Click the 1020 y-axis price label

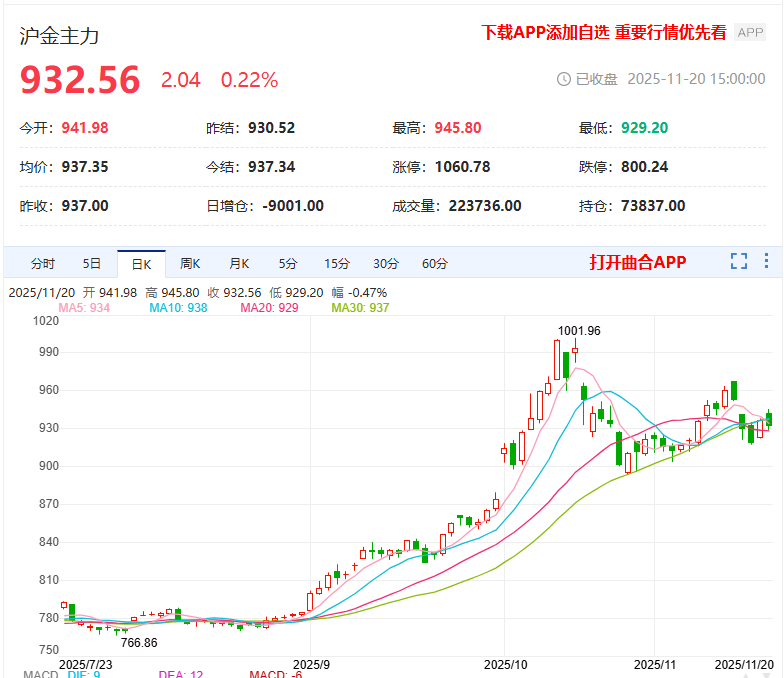(x=46, y=321)
